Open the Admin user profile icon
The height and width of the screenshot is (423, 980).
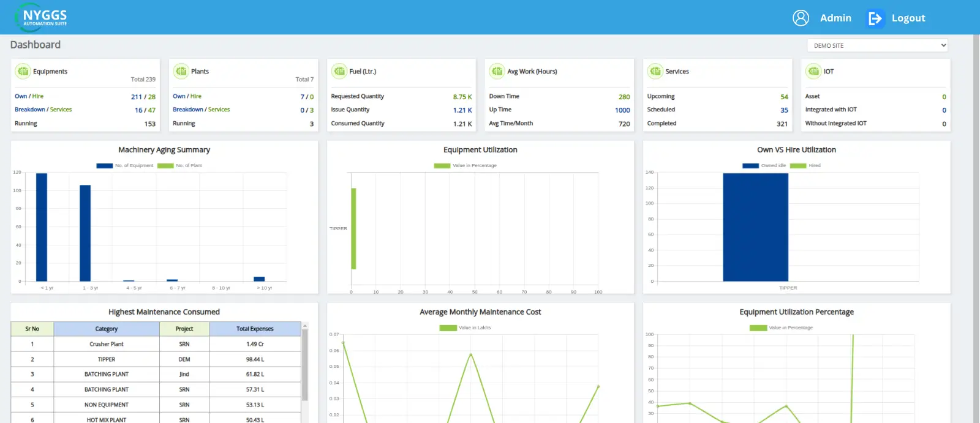[x=801, y=18]
